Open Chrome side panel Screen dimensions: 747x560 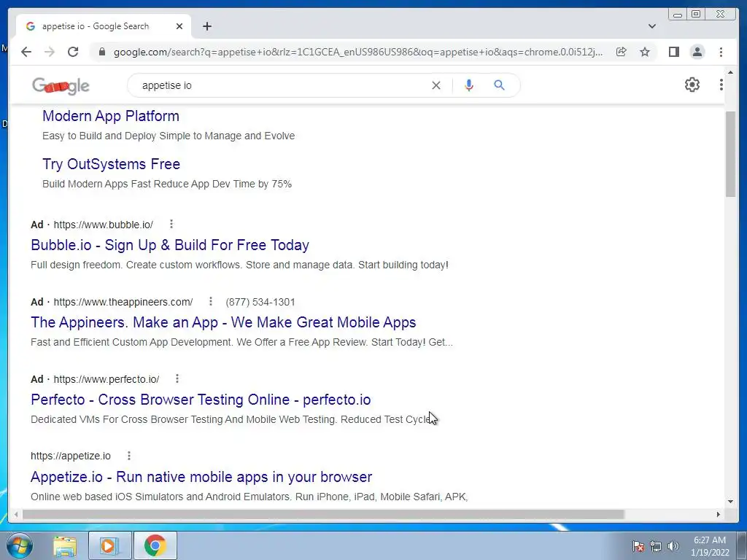pyautogui.click(x=673, y=52)
